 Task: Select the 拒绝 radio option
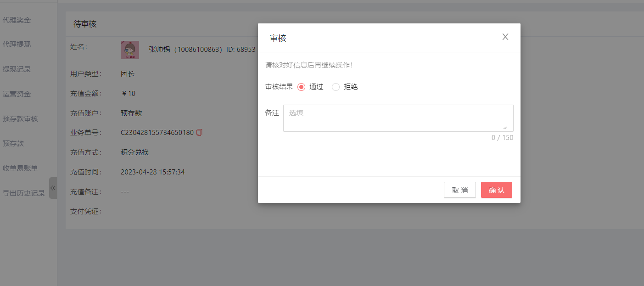pyautogui.click(x=336, y=87)
